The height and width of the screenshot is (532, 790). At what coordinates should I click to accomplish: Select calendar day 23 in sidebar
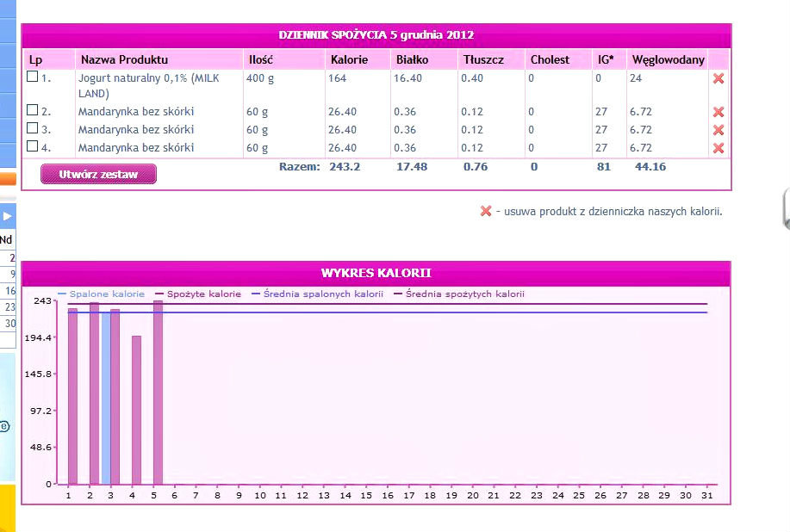pos(10,307)
